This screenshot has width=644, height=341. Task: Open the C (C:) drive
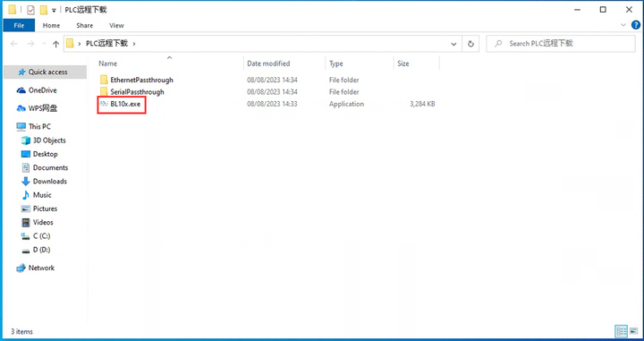pyautogui.click(x=41, y=235)
